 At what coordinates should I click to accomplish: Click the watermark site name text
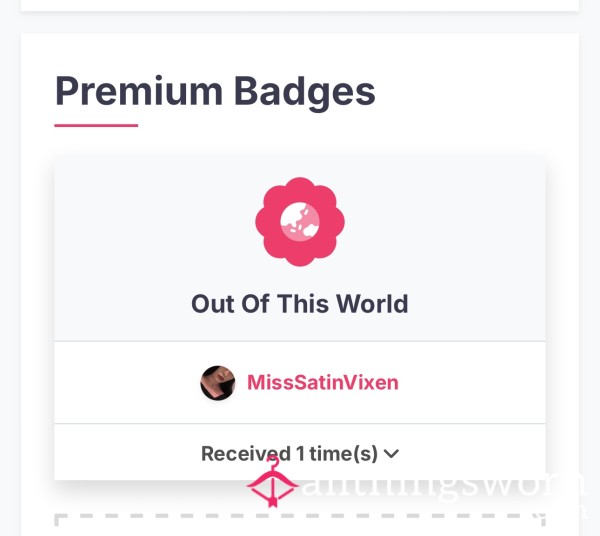click(x=443, y=486)
